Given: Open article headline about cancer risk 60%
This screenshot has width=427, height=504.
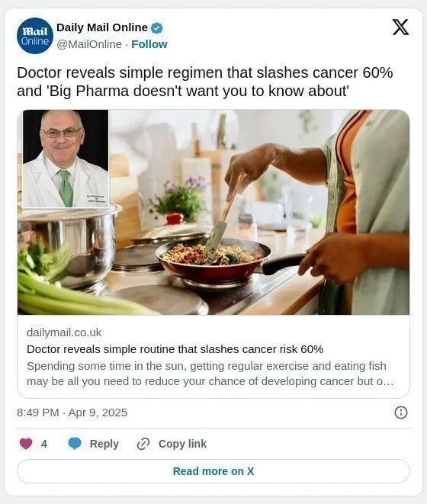Looking at the screenshot, I should pos(175,349).
